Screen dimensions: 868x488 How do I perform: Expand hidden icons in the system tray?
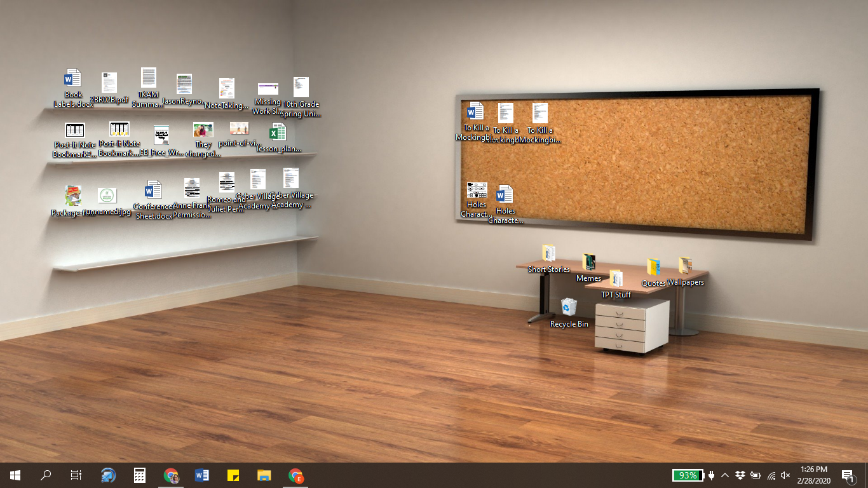coord(724,475)
